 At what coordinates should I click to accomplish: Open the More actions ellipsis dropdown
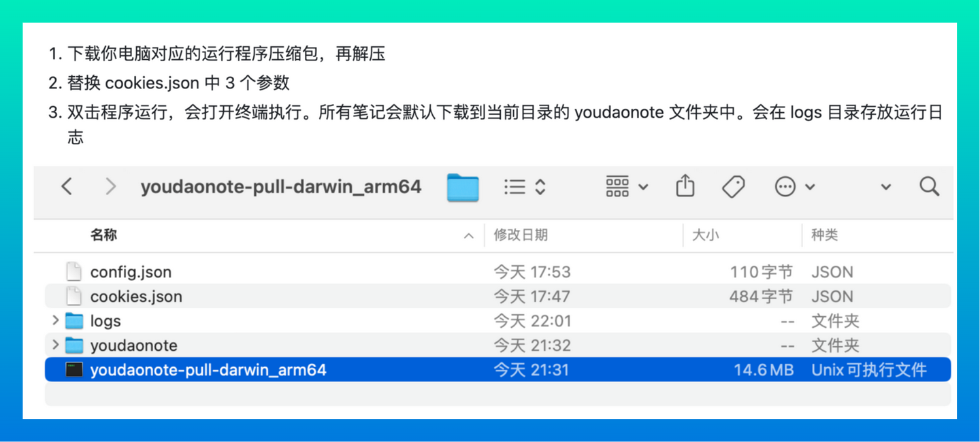click(x=794, y=186)
